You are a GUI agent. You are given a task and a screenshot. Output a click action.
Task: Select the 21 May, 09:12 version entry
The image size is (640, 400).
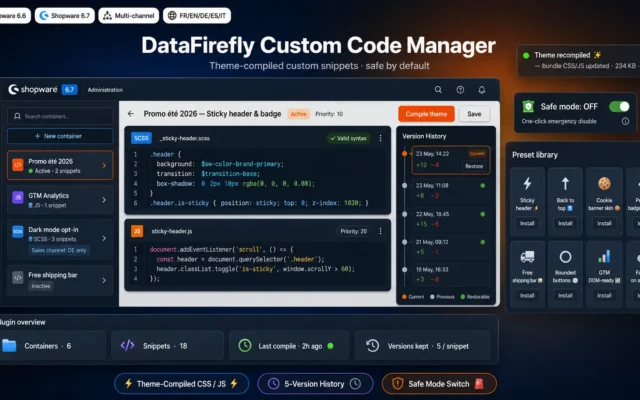pos(451,247)
